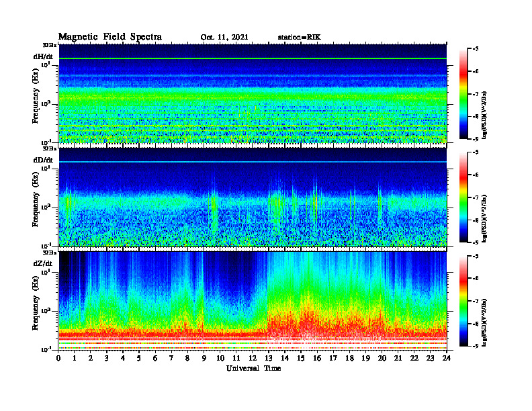Click the 10^-1 frequency tick of dZ/dt panel
532x411 pixels.
point(46,349)
